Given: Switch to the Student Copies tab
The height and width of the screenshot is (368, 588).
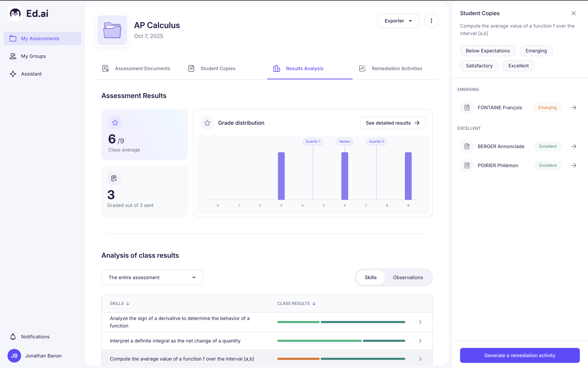Looking at the screenshot, I should tap(218, 68).
